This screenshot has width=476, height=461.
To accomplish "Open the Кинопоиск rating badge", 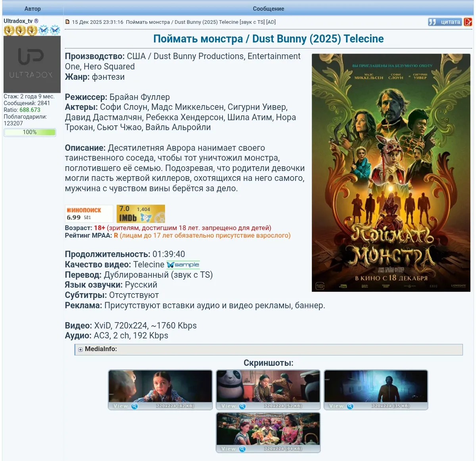I will coord(89,213).
